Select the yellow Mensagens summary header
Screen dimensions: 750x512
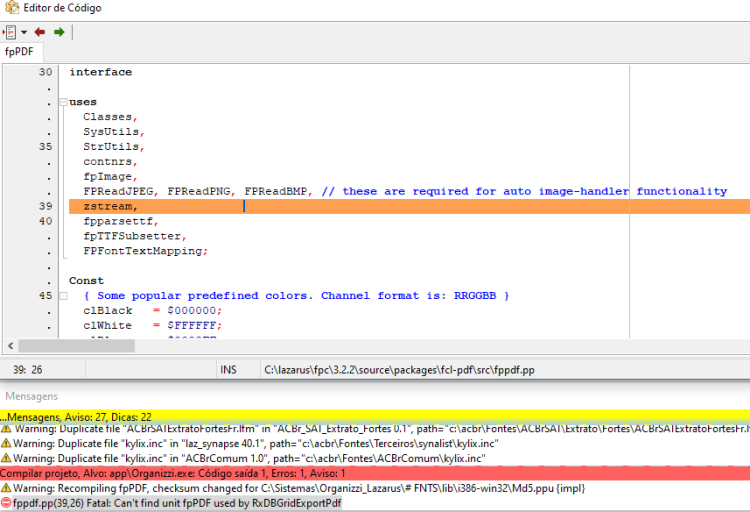tap(375, 417)
